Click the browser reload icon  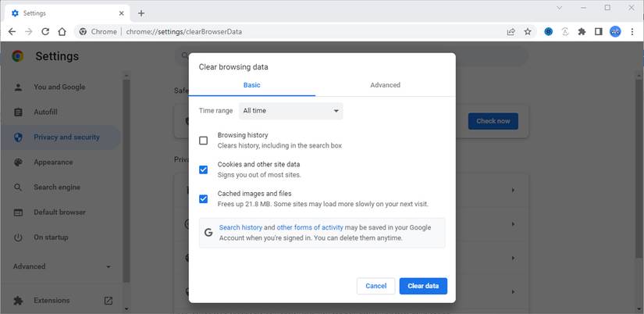[45, 32]
